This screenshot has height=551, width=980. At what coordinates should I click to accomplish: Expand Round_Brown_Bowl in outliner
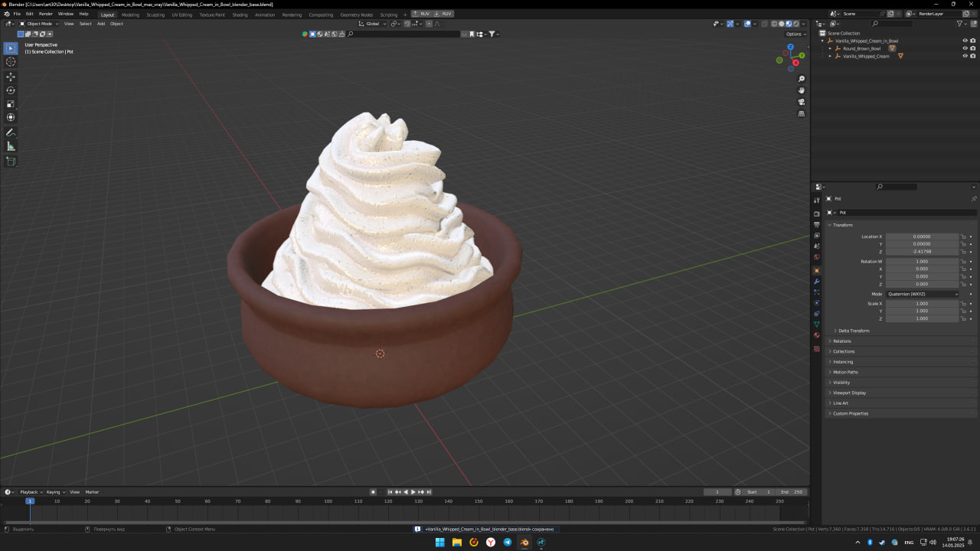point(830,48)
